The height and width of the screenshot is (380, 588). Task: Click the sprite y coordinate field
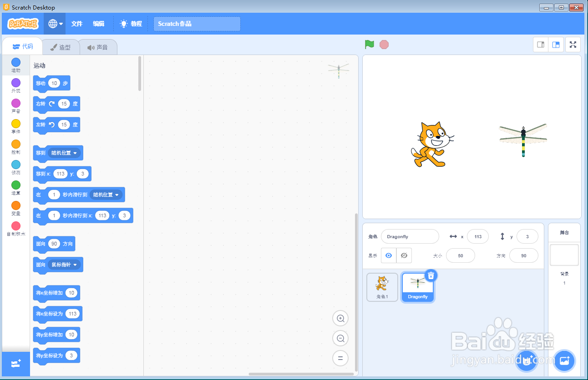[x=527, y=236]
